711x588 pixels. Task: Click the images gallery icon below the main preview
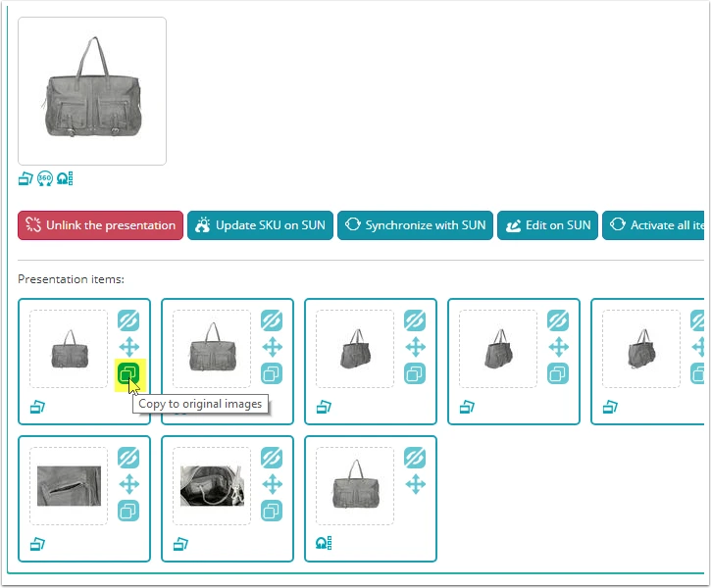[25, 179]
